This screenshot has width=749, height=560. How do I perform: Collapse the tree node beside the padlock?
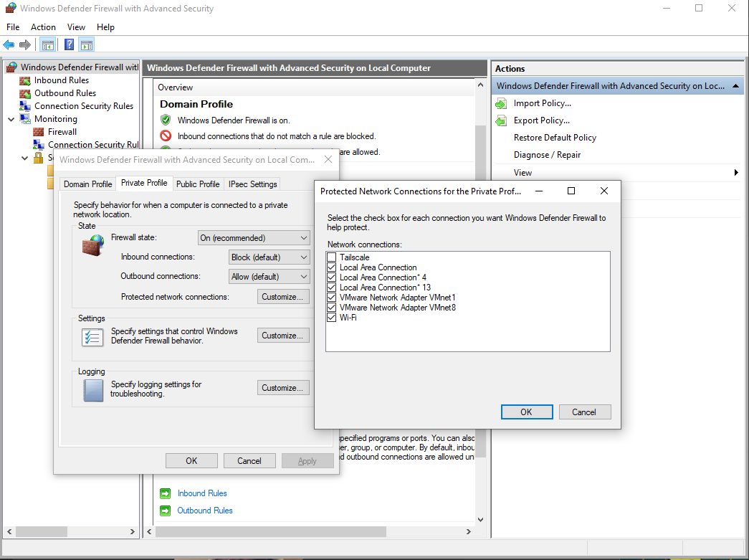coord(25,158)
